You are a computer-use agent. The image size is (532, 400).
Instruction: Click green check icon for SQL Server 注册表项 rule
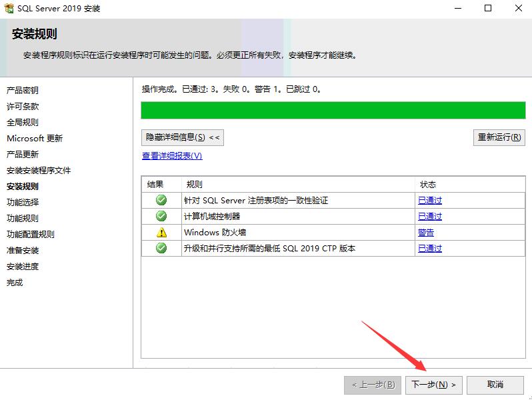[161, 200]
